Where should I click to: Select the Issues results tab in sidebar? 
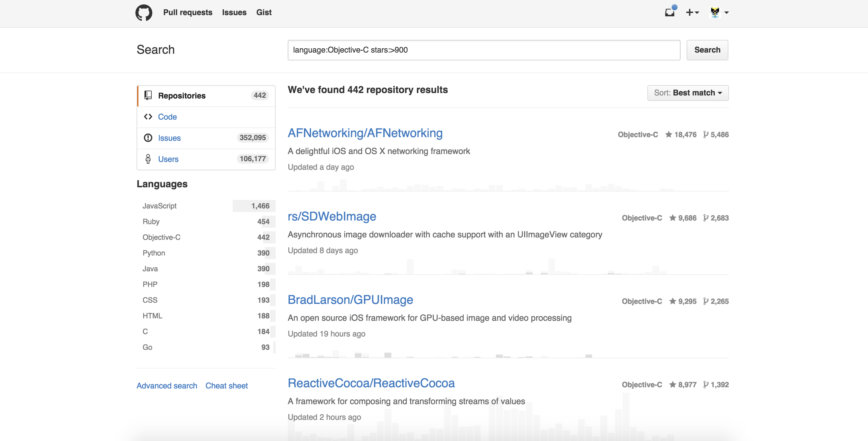(x=206, y=138)
